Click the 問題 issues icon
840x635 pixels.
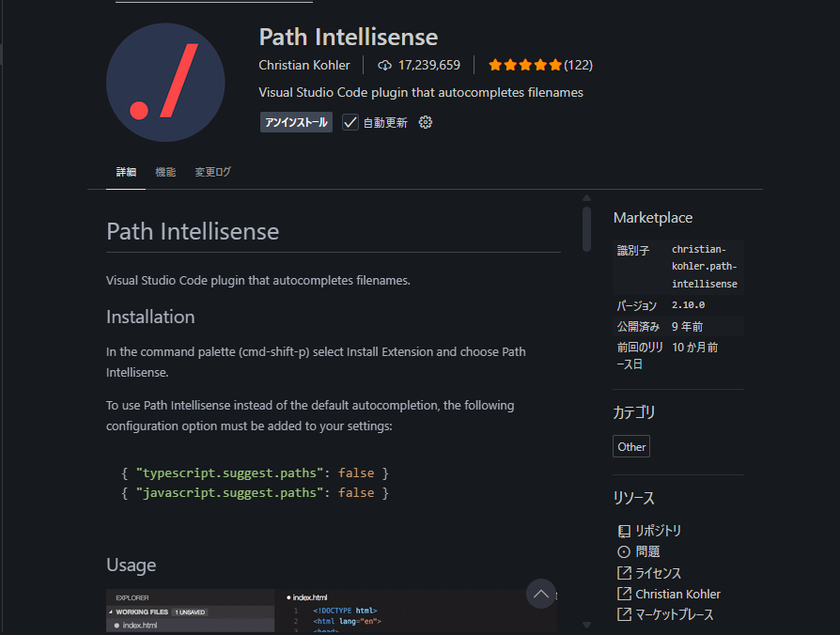pyautogui.click(x=623, y=551)
